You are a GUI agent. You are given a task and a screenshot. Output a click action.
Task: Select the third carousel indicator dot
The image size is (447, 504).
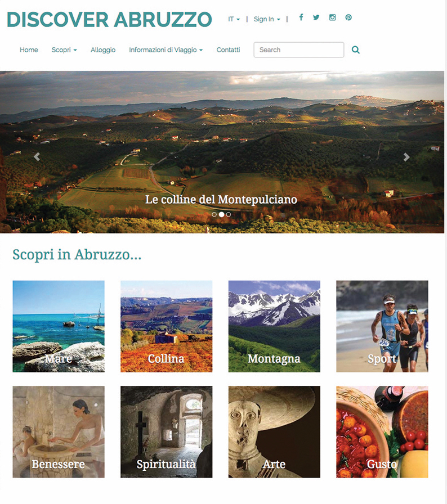coord(229,214)
